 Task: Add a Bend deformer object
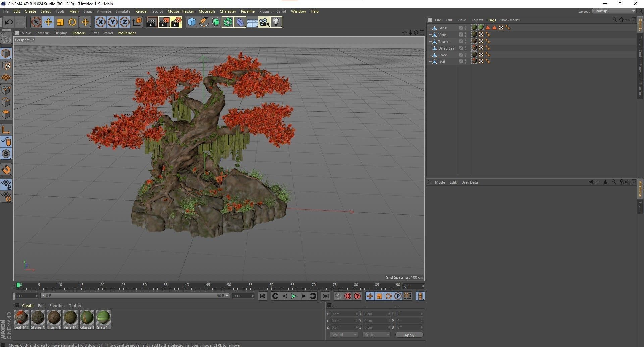click(x=240, y=22)
